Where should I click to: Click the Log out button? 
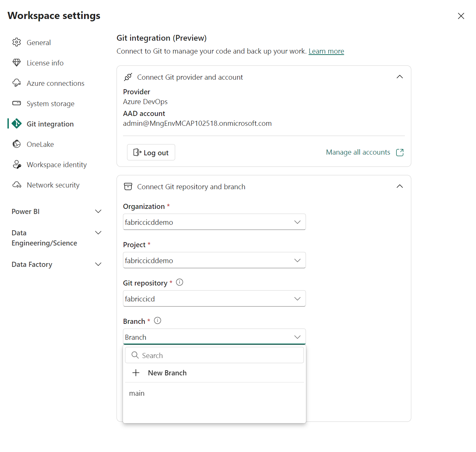click(151, 153)
